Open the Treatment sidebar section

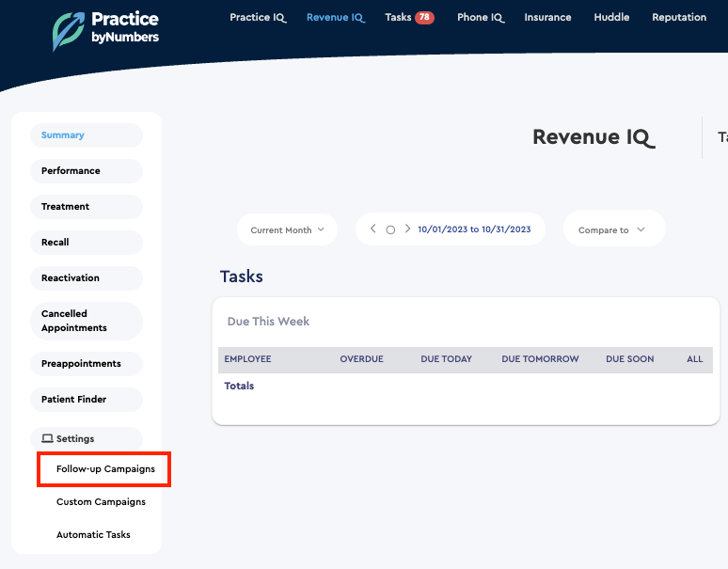coord(66,207)
